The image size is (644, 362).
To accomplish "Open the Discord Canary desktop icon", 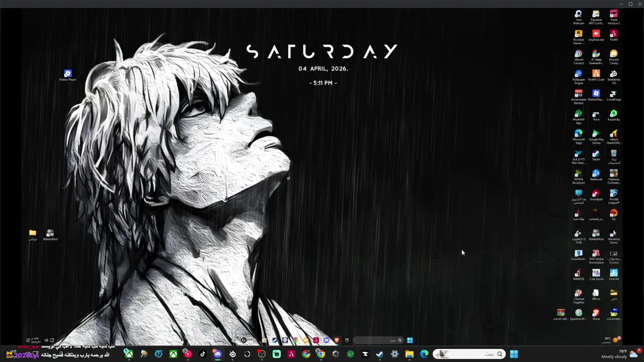I will pos(614,57).
